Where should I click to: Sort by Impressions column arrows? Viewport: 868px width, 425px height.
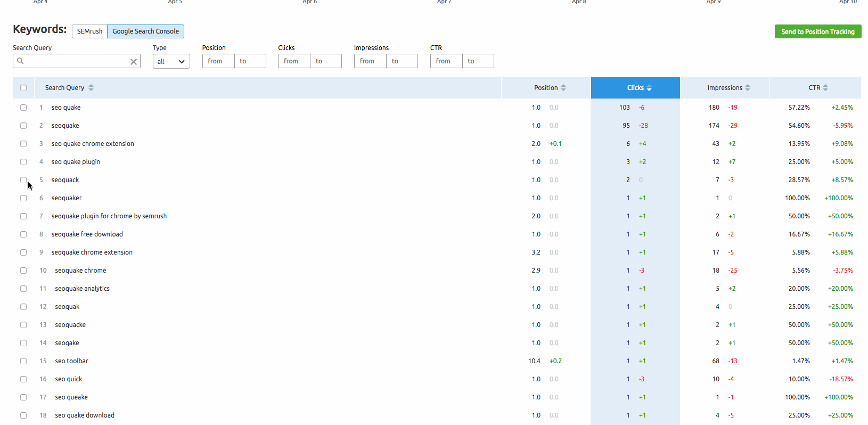click(x=748, y=88)
